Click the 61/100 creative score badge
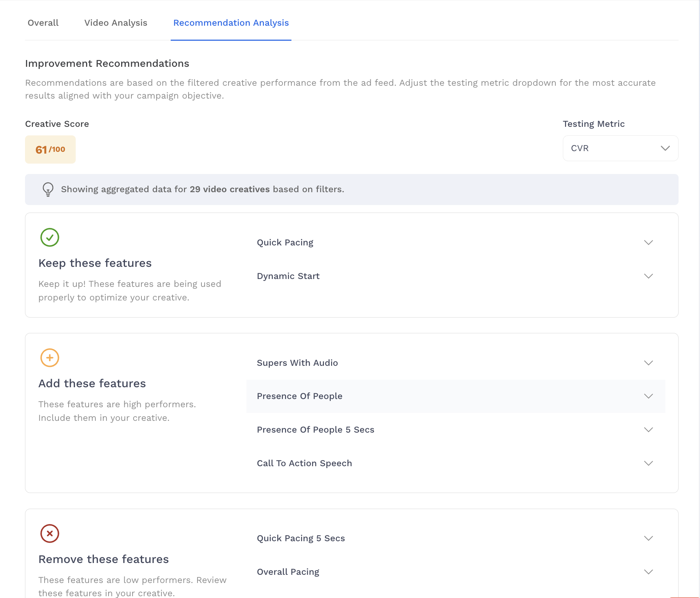Image resolution: width=700 pixels, height=598 pixels. 50,149
